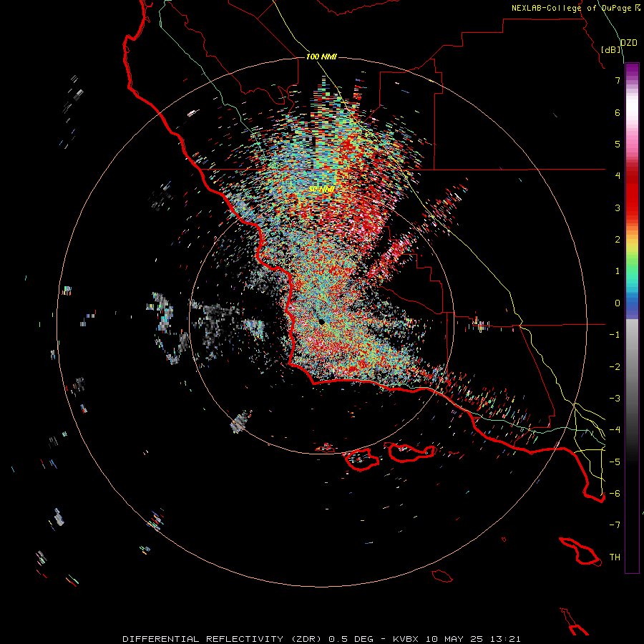644x644 pixels.
Task: Click the 7 dB scale label
Action: pyautogui.click(x=618, y=80)
